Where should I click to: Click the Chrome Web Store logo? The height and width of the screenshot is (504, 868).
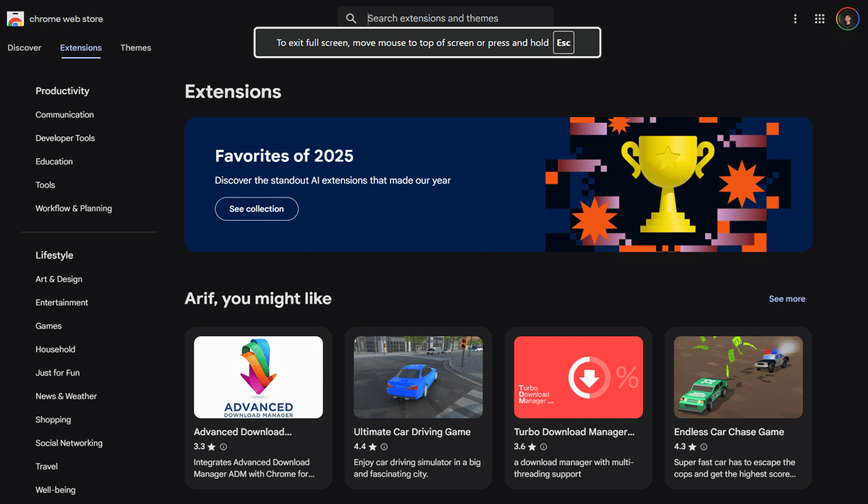tap(15, 18)
